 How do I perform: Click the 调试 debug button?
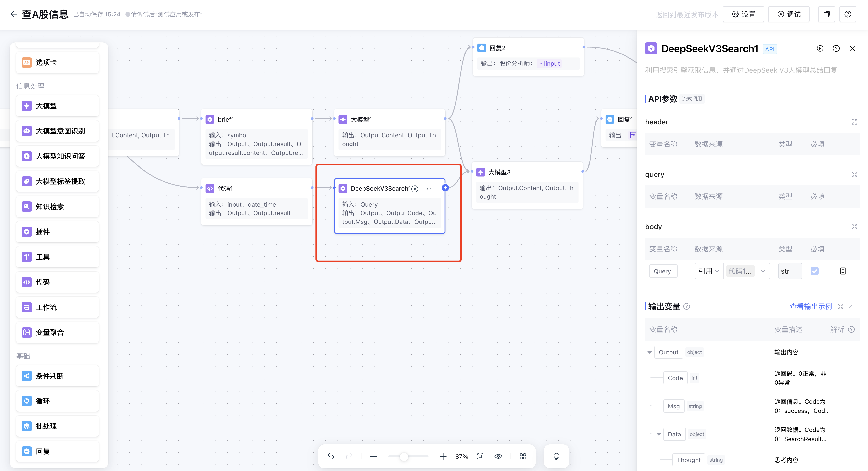pyautogui.click(x=788, y=14)
